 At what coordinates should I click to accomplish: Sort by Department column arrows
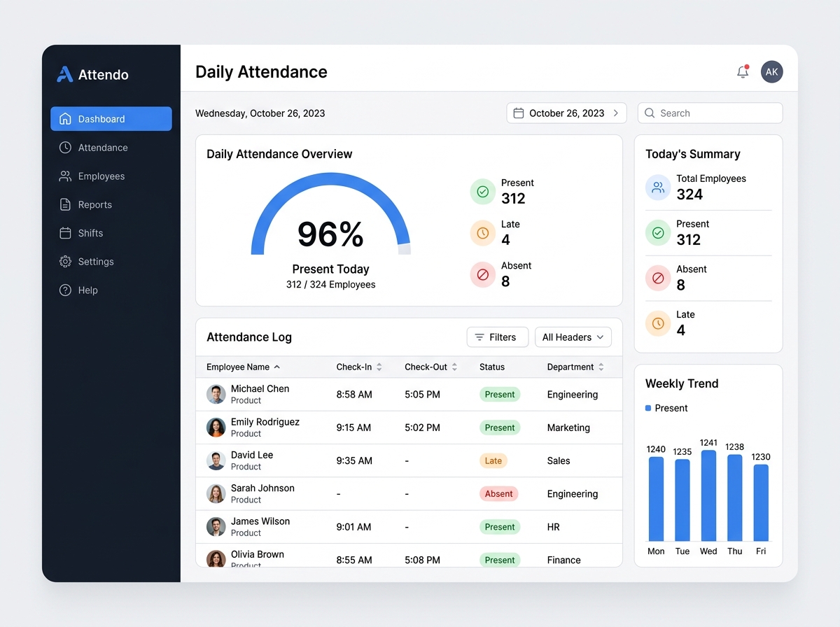tap(601, 367)
